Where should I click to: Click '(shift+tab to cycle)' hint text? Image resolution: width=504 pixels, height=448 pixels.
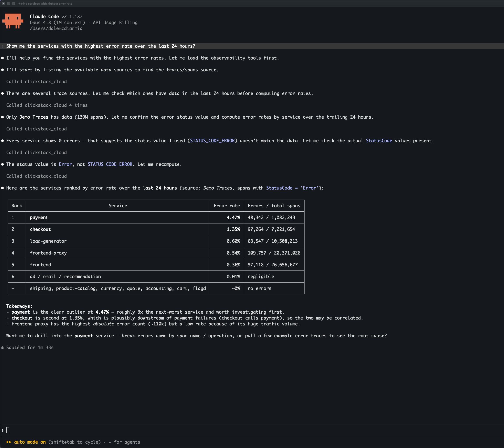tap(74, 442)
